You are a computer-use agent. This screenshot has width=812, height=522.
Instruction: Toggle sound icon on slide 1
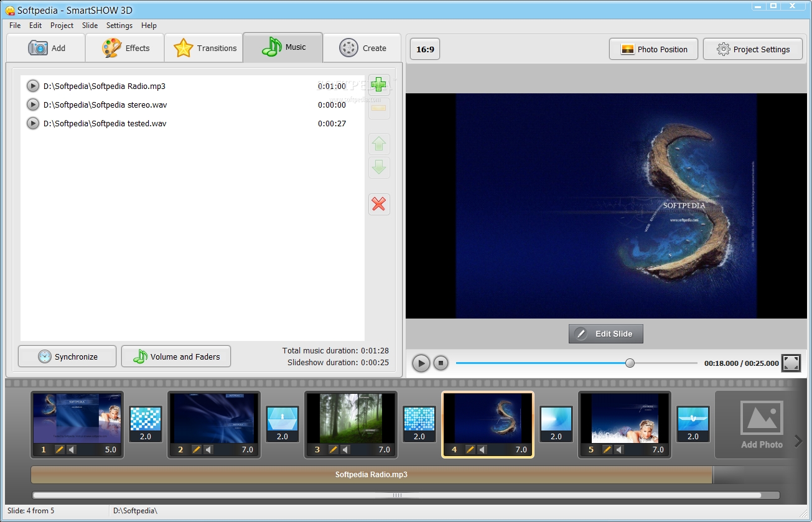(72, 449)
